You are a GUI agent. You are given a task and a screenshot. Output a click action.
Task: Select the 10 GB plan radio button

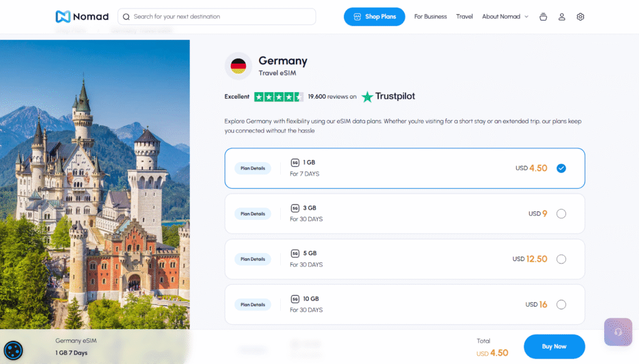561,304
